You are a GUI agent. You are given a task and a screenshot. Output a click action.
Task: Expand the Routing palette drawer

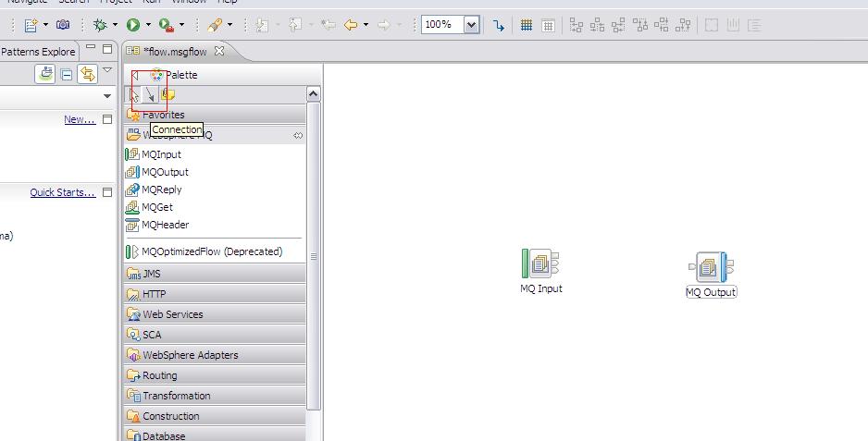point(215,375)
